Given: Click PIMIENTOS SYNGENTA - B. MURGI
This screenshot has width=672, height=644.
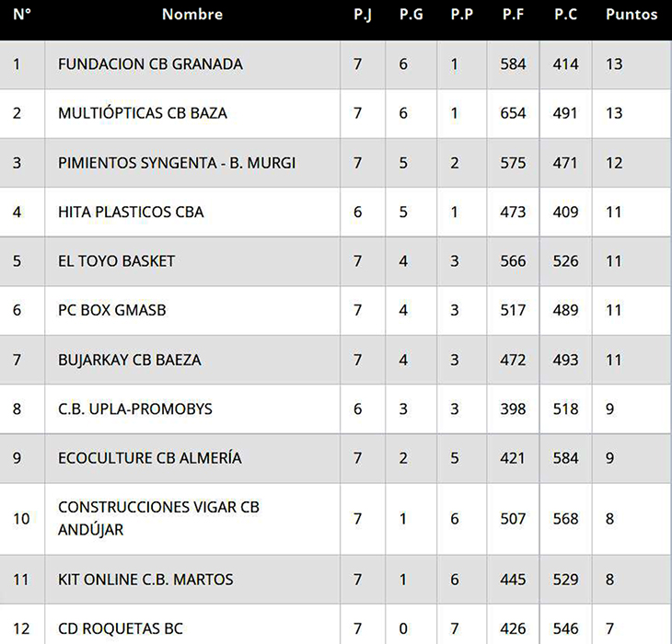Looking at the screenshot, I should [177, 163].
